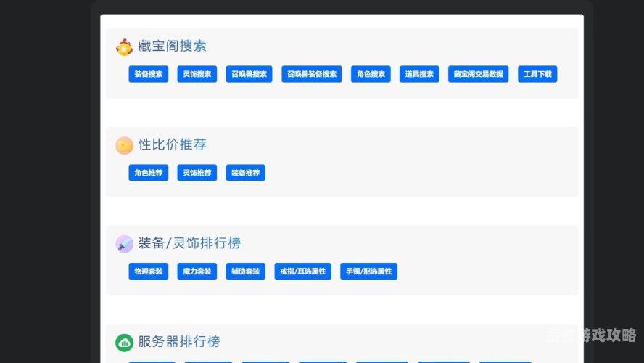Viewport: 644px width, 363px height.
Task: Click 召唤兽装备搜索 button
Action: (x=312, y=74)
